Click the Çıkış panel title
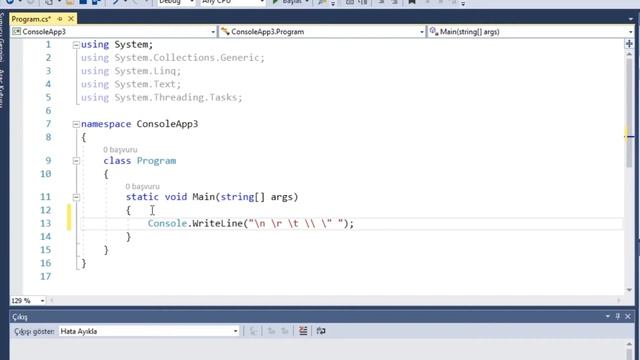Screen dimensions: 640x360 (20, 317)
